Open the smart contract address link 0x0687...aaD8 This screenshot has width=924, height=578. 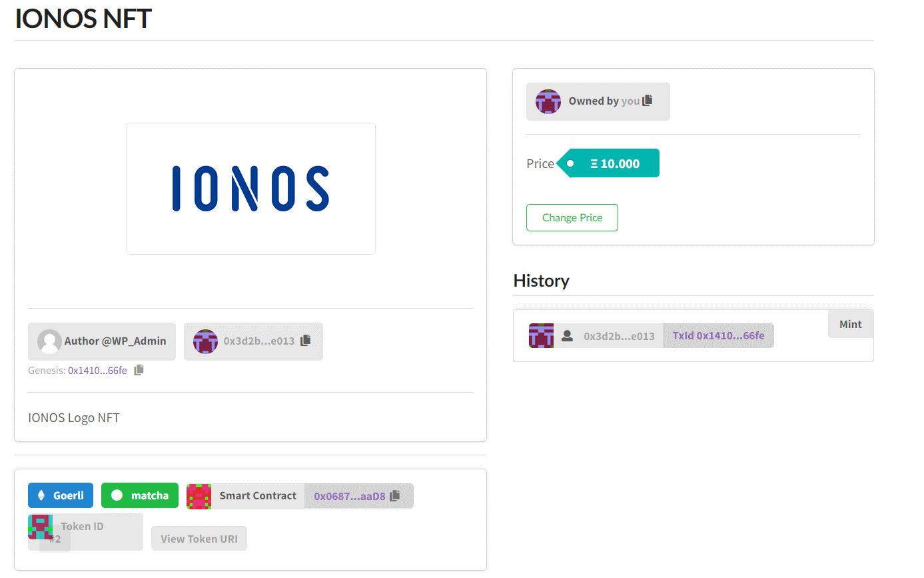[350, 496]
